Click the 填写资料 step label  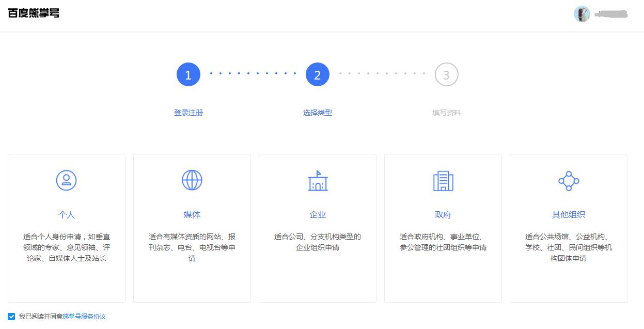click(446, 112)
